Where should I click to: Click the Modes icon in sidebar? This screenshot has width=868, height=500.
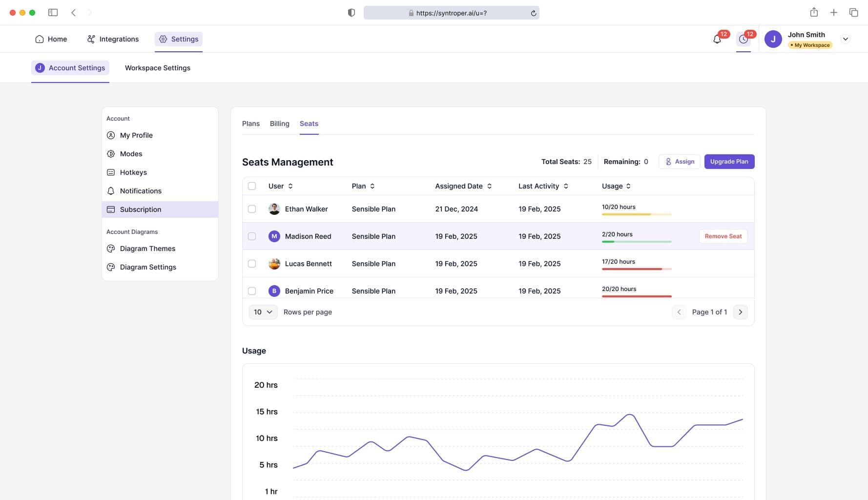pyautogui.click(x=111, y=154)
